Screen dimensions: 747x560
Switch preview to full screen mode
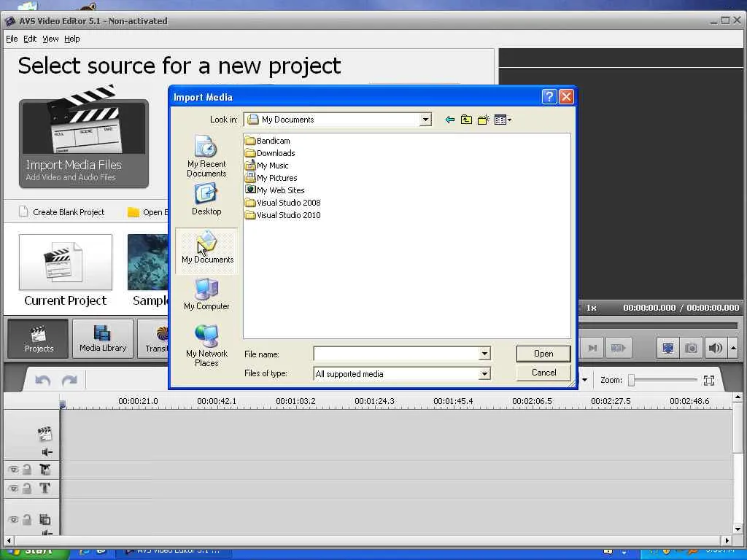point(668,348)
